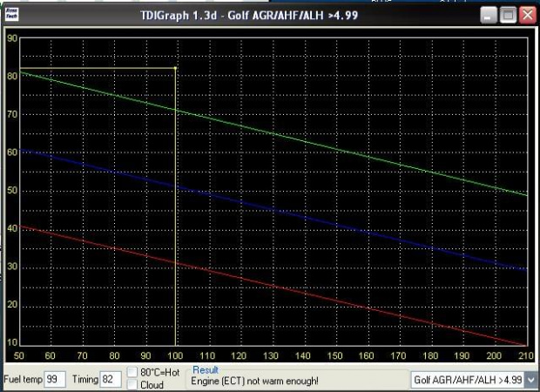Click x-axis label 130
Viewport: 540px width, 392px height.
tap(271, 355)
